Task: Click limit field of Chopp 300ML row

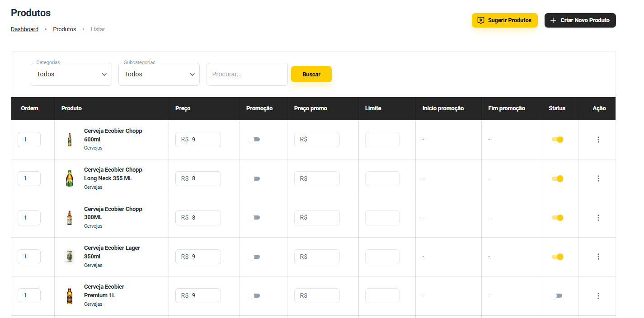Action: tap(382, 218)
